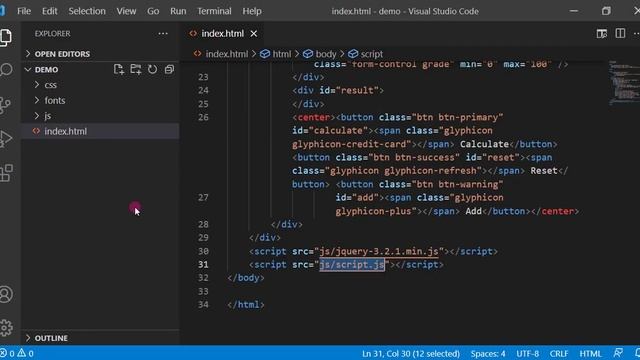This screenshot has width=640, height=360.
Task: Create a new folder in DEMO
Action: 136,69
